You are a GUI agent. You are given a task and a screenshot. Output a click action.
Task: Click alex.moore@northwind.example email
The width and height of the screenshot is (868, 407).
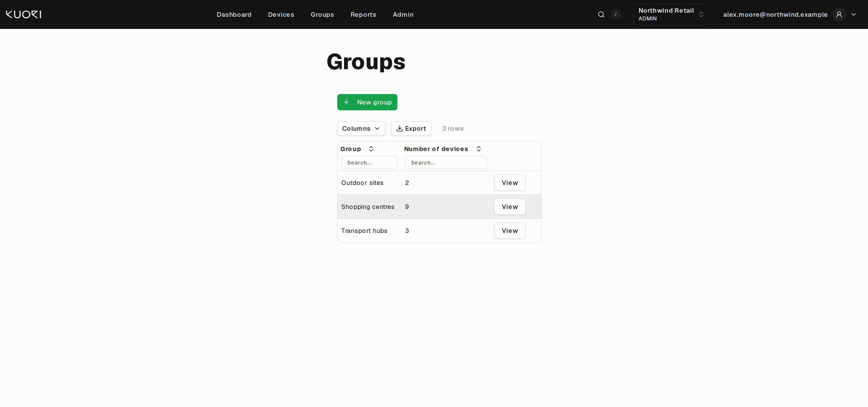point(775,14)
